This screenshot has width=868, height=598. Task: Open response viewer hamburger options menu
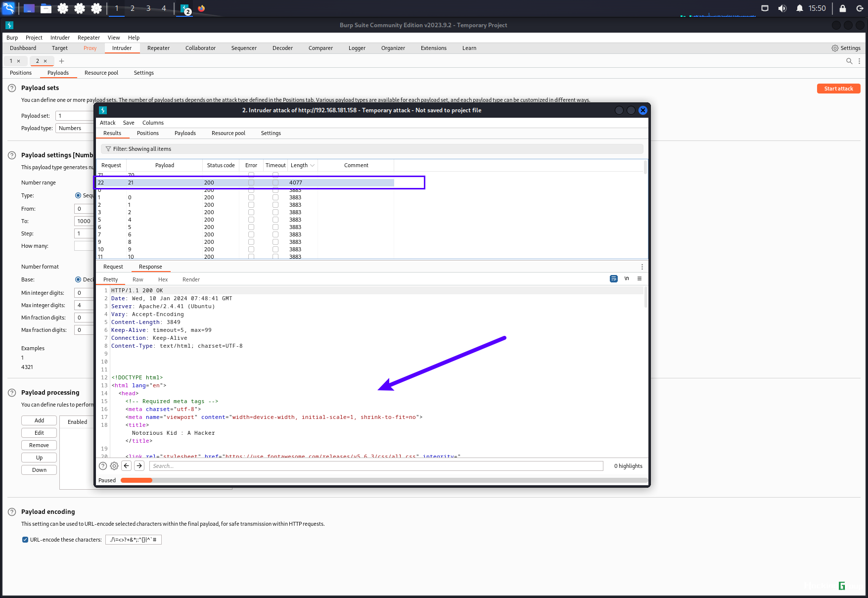(640, 279)
